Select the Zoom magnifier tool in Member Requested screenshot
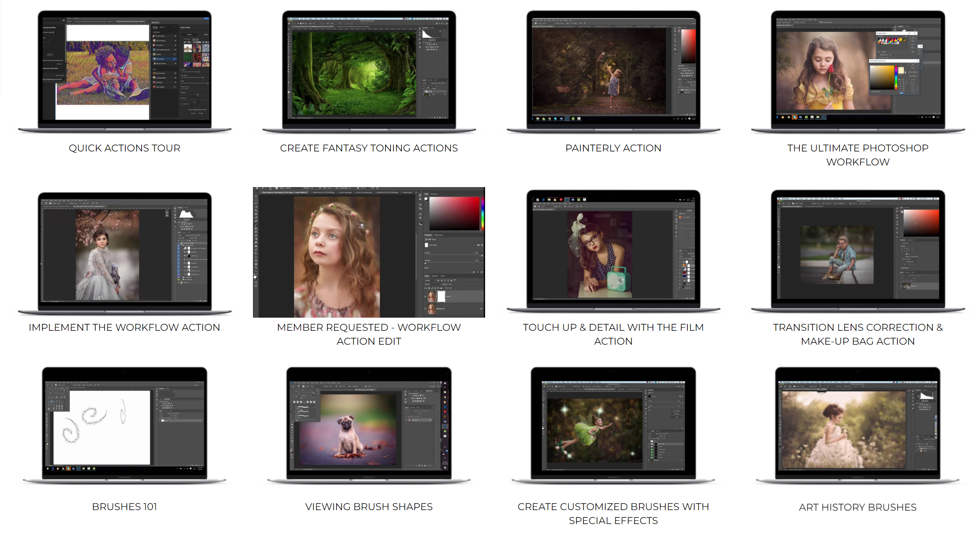 tap(256, 267)
